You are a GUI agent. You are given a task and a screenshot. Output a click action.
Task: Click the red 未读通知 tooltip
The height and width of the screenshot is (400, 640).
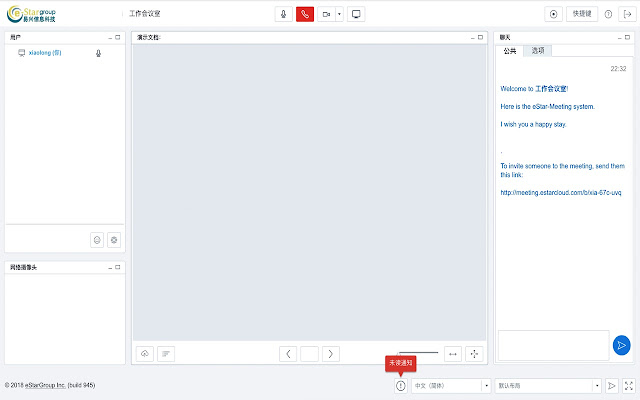coord(400,363)
